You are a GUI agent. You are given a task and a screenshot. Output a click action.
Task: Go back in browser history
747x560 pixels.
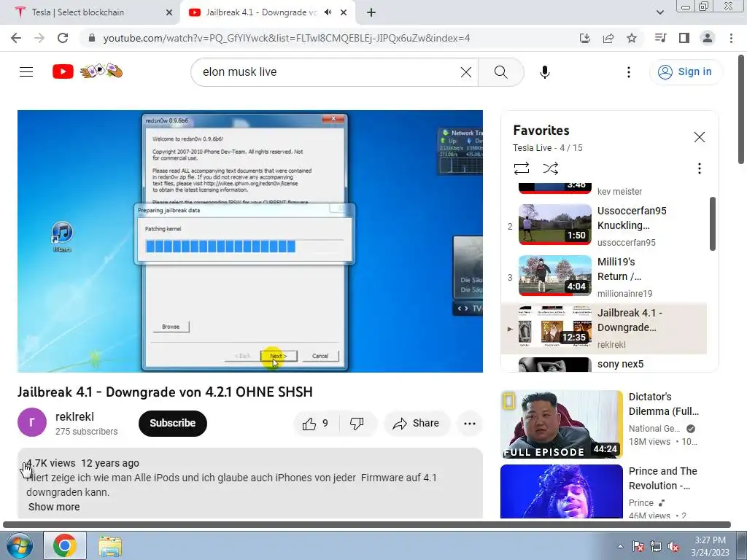click(16, 38)
